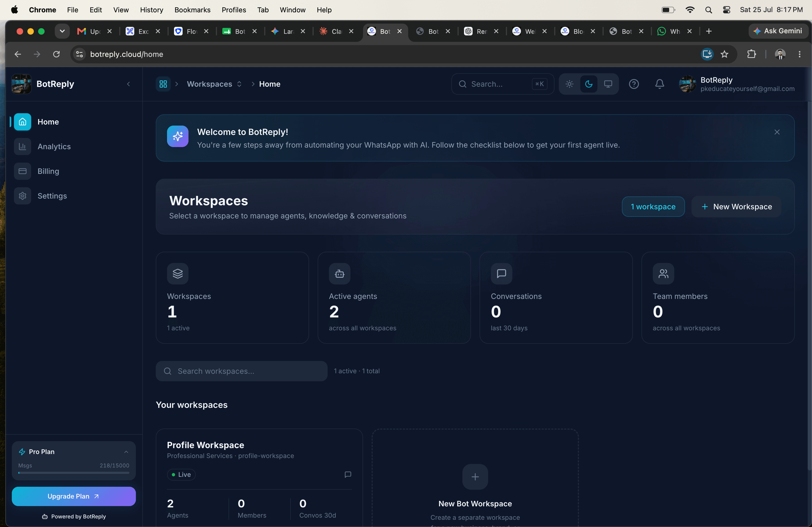Click the Pro Plan lightning icon
This screenshot has width=812, height=527.
tap(22, 452)
